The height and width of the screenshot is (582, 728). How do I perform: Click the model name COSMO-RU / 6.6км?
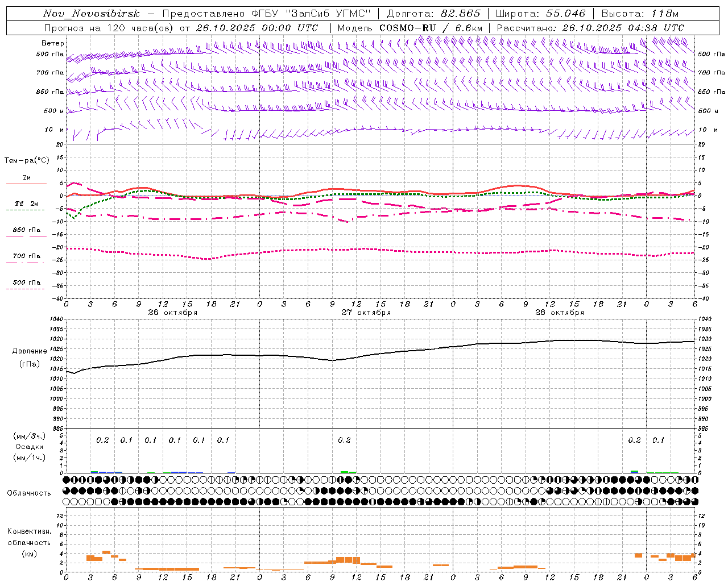[x=431, y=28]
